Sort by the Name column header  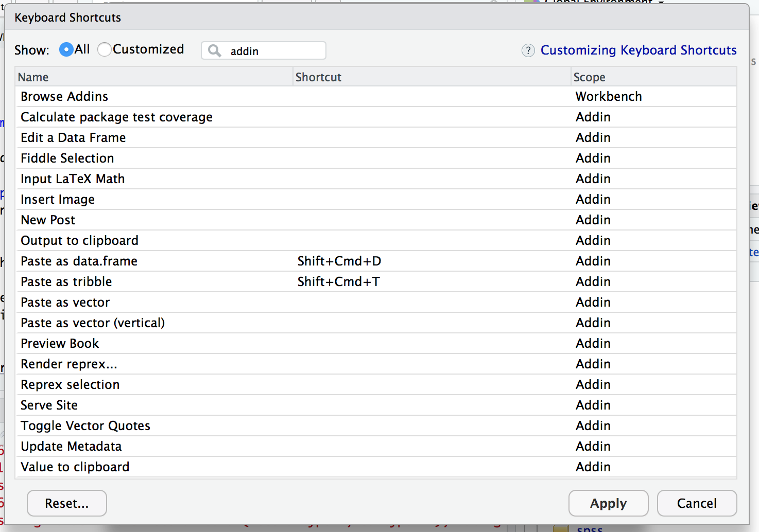click(x=33, y=77)
